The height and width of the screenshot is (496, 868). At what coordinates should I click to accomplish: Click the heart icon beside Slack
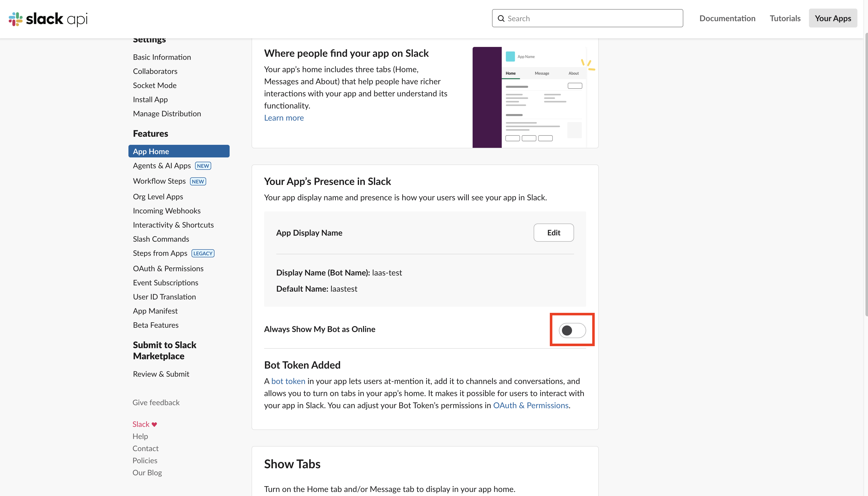point(154,424)
